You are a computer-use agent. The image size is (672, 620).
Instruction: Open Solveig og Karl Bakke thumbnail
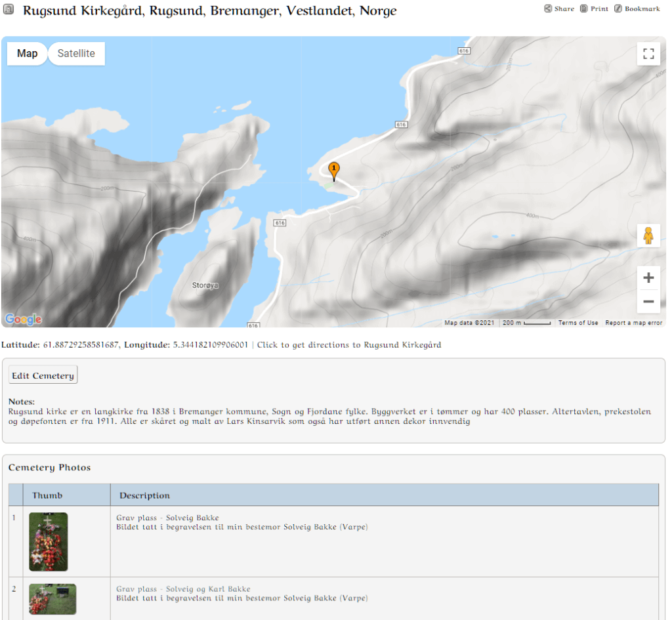click(52, 599)
